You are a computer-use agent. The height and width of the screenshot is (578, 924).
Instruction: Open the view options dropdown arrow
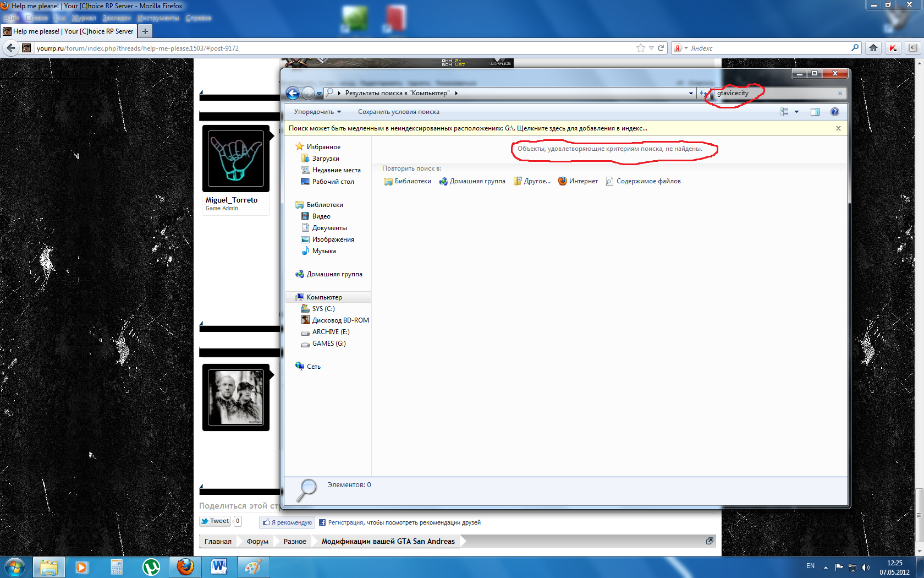(x=796, y=112)
